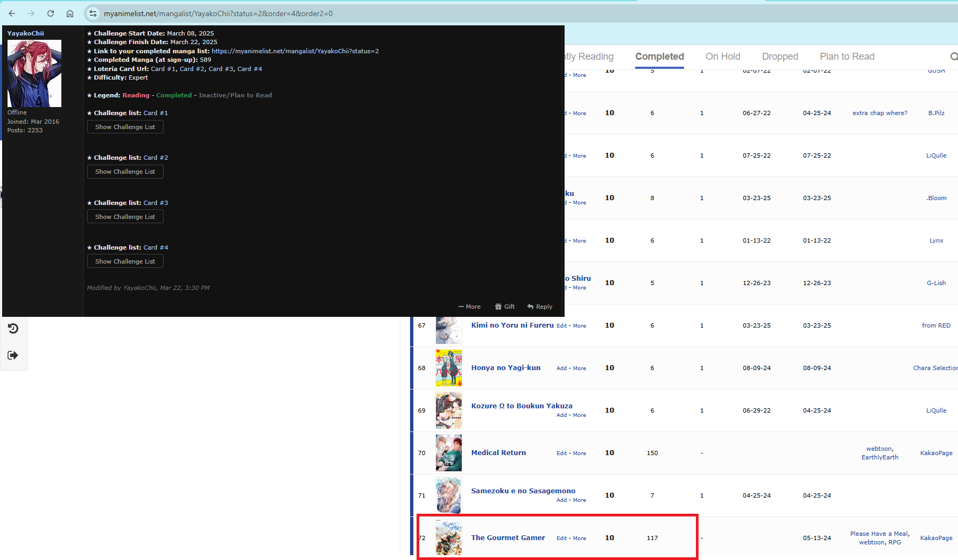Open Card #3 in Lotería Card Url
The height and width of the screenshot is (560, 958).
coord(221,69)
